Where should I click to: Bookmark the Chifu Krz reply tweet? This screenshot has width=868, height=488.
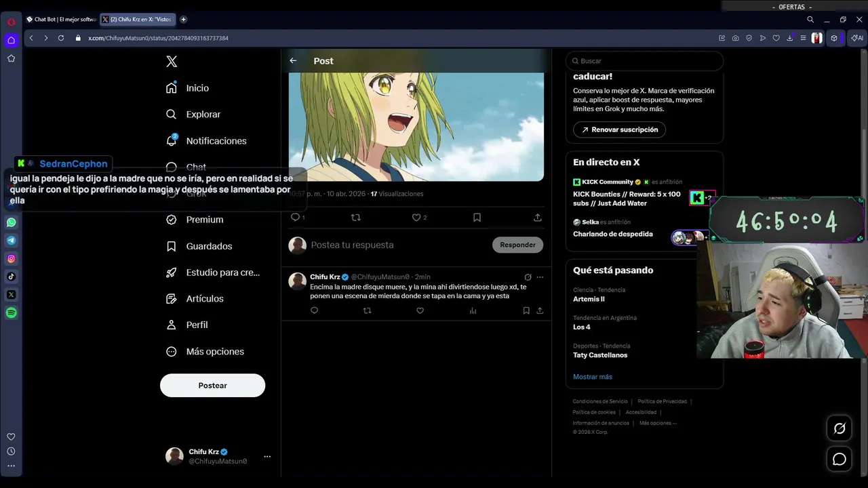(x=526, y=310)
